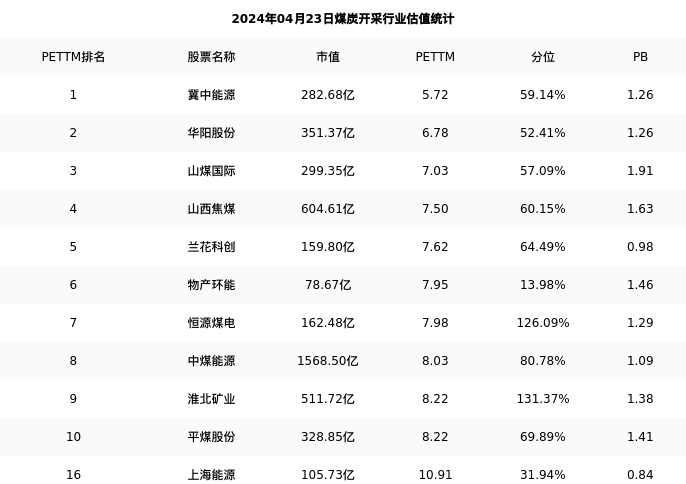Select the 604.61亿 market value cell
This screenshot has height=484, width=686.
tap(328, 209)
